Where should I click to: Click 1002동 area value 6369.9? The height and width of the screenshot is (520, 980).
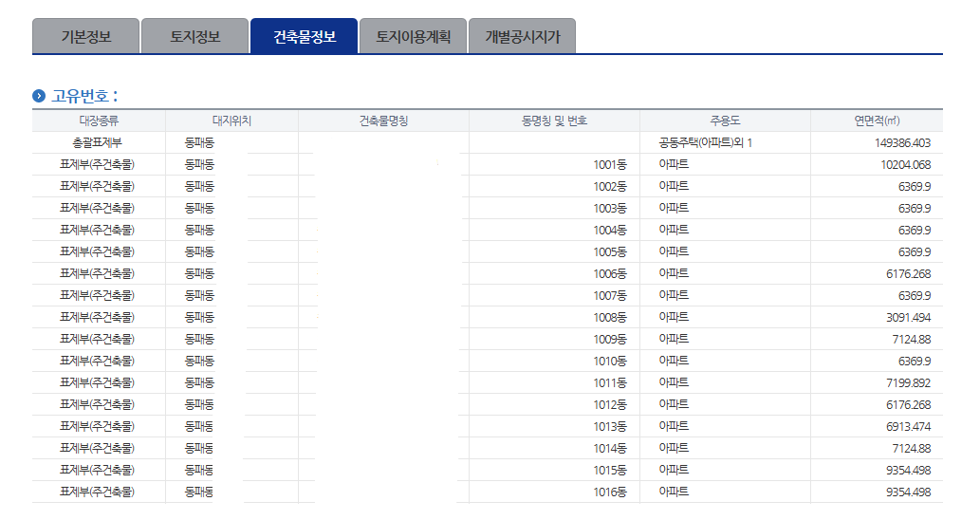915,186
